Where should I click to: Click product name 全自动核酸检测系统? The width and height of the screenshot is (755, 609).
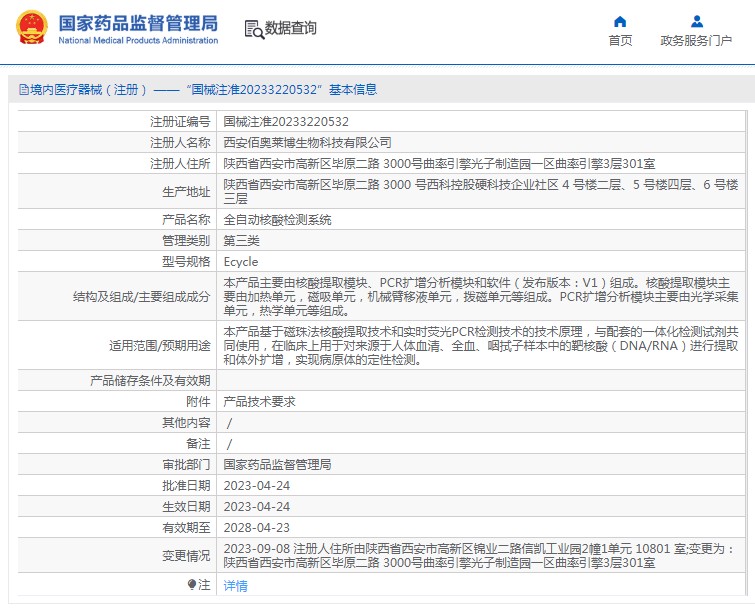pos(277,219)
